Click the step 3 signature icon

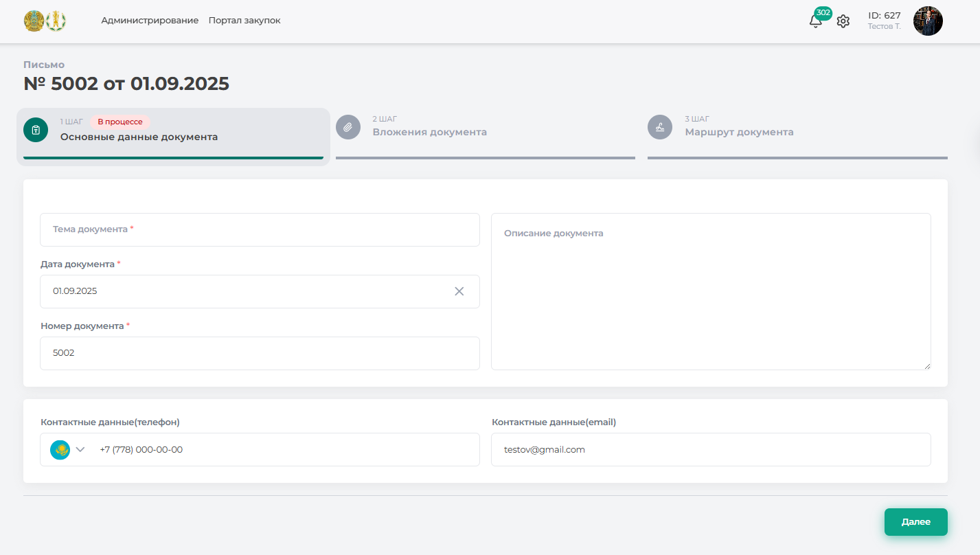click(x=660, y=127)
